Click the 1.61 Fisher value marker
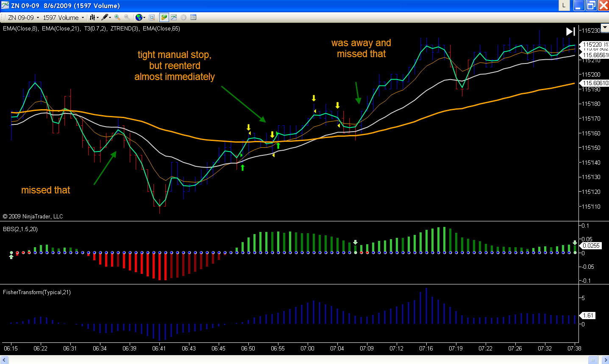Screen dimensions: 609x364 point(588,315)
